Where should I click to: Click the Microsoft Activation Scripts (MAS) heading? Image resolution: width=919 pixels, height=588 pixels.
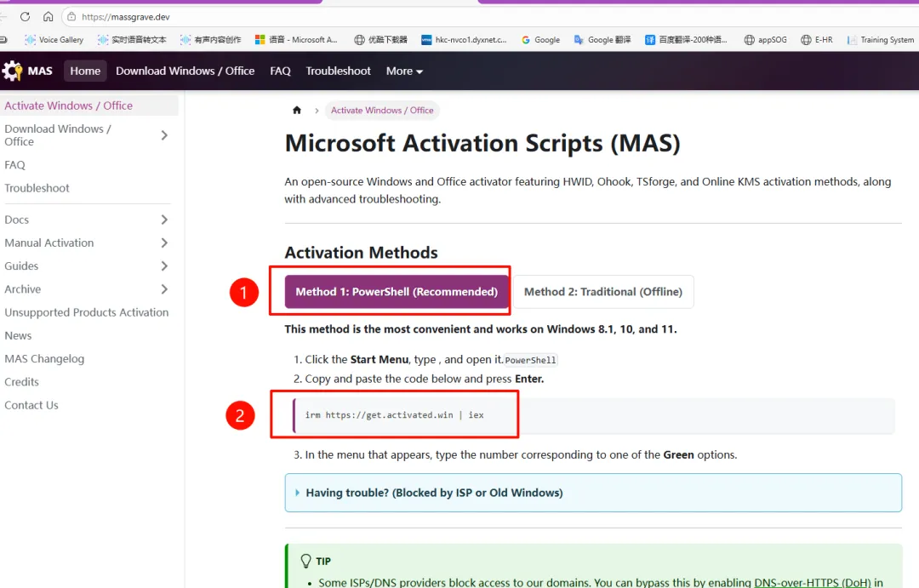(482, 143)
